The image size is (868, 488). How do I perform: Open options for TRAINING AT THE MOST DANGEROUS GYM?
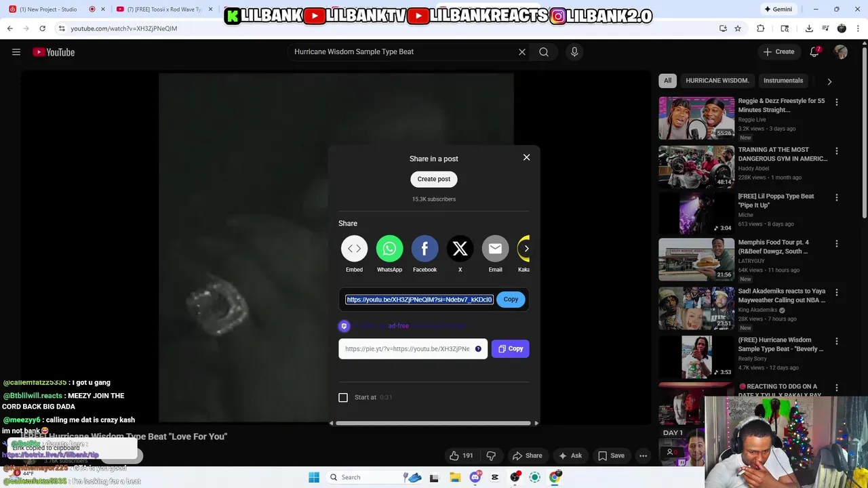(x=836, y=150)
